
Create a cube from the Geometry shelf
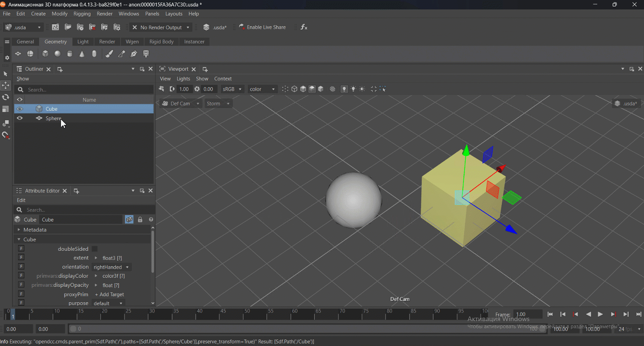click(45, 54)
